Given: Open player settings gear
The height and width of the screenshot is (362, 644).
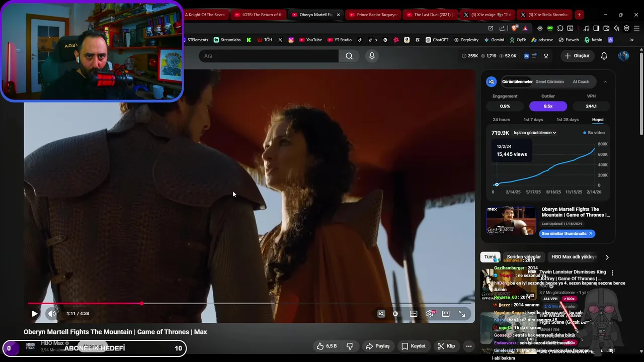Looking at the screenshot, I should point(430,314).
